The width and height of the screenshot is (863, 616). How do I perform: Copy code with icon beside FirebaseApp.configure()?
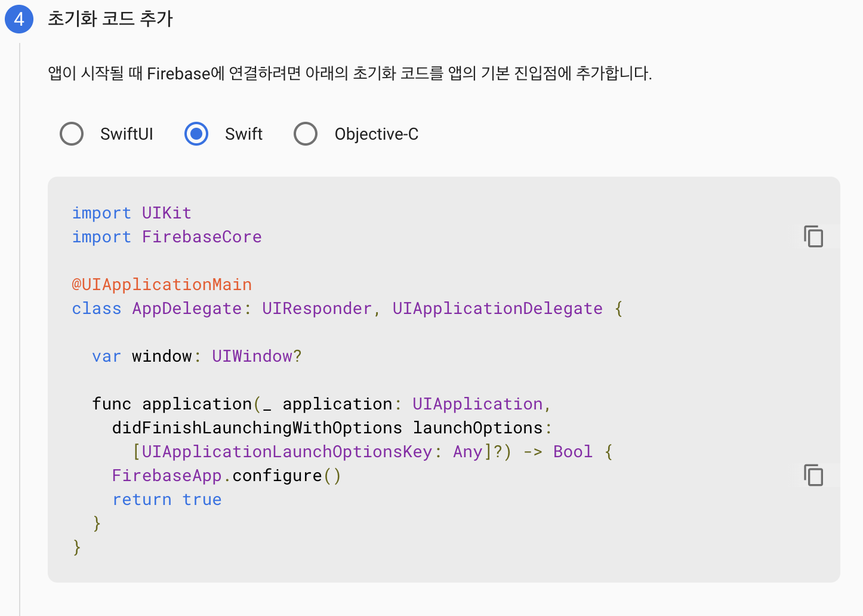[813, 475]
